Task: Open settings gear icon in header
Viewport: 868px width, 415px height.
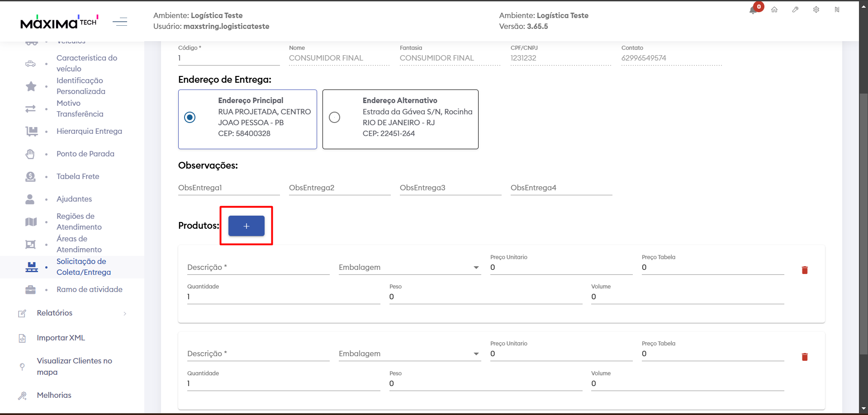Action: [816, 9]
